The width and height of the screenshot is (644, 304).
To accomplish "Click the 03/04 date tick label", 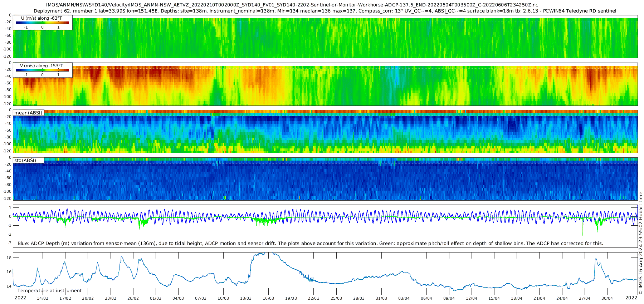I will (x=404, y=298).
